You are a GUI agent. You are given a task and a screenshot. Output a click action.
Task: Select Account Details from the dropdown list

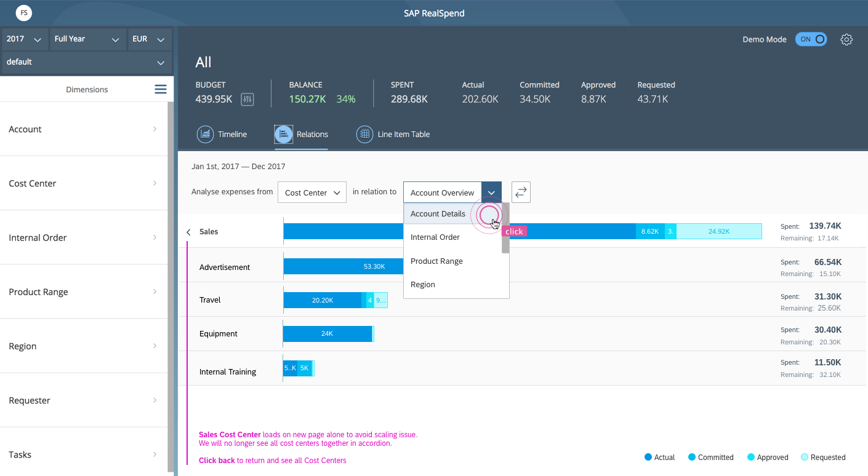point(452,214)
